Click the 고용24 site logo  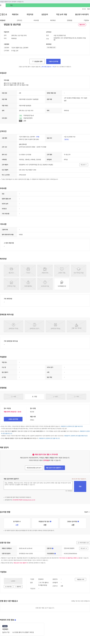3,15
